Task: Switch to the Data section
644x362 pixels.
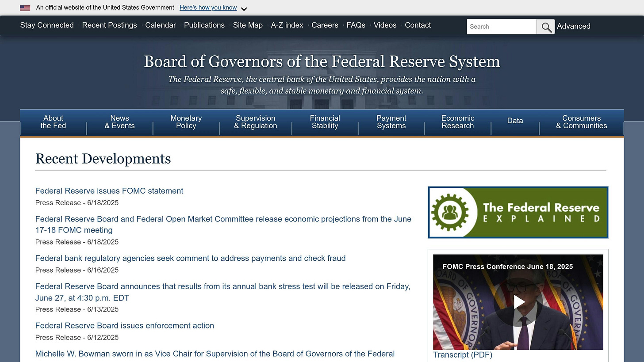Action: pos(515,120)
